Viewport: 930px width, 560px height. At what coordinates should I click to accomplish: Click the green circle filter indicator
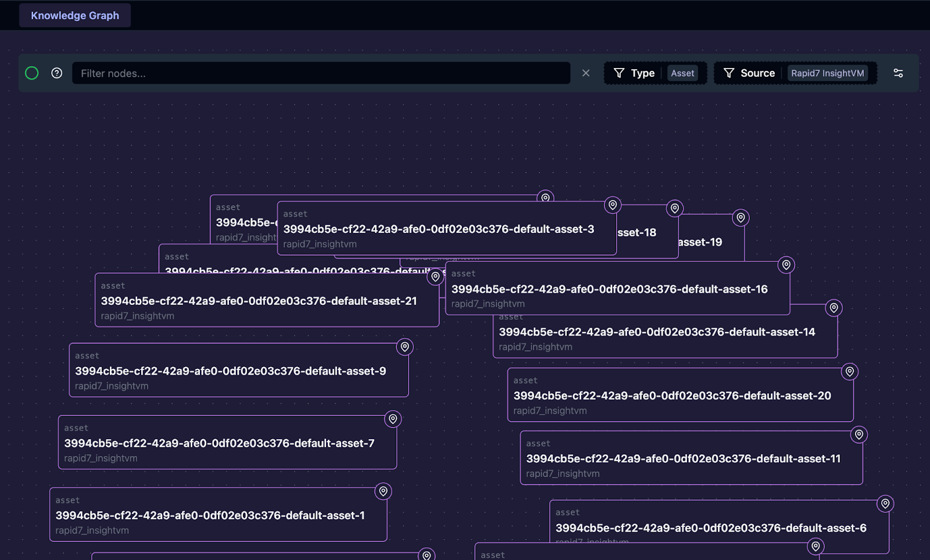tap(31, 73)
